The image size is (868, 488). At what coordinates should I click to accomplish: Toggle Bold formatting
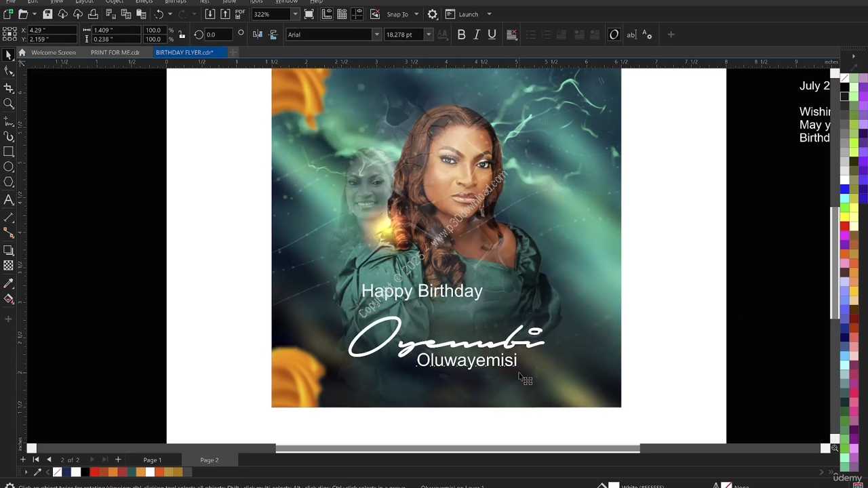(461, 35)
